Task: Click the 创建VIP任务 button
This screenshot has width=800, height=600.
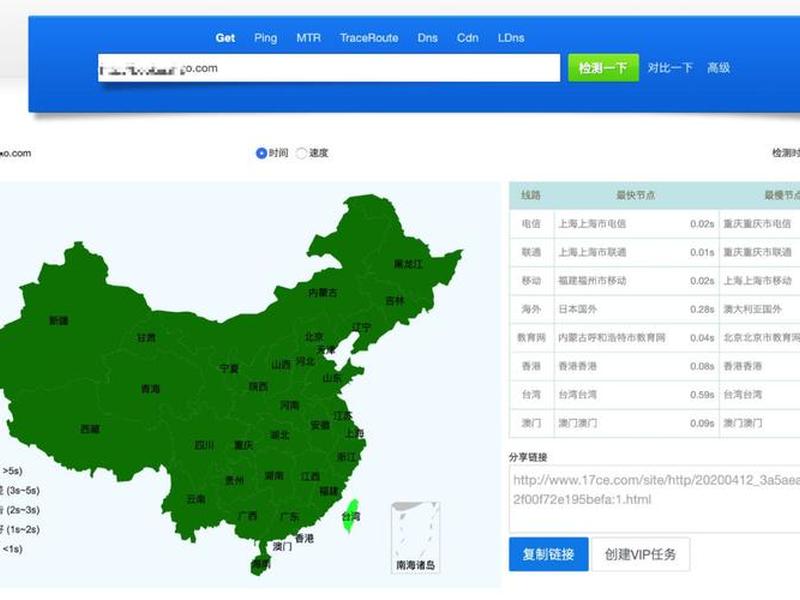Action: (640, 554)
